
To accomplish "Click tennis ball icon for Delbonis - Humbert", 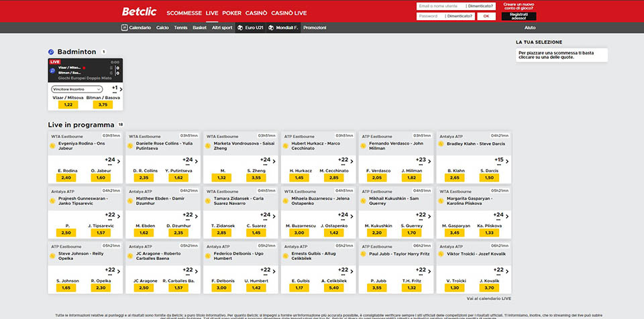I will pos(208,255).
